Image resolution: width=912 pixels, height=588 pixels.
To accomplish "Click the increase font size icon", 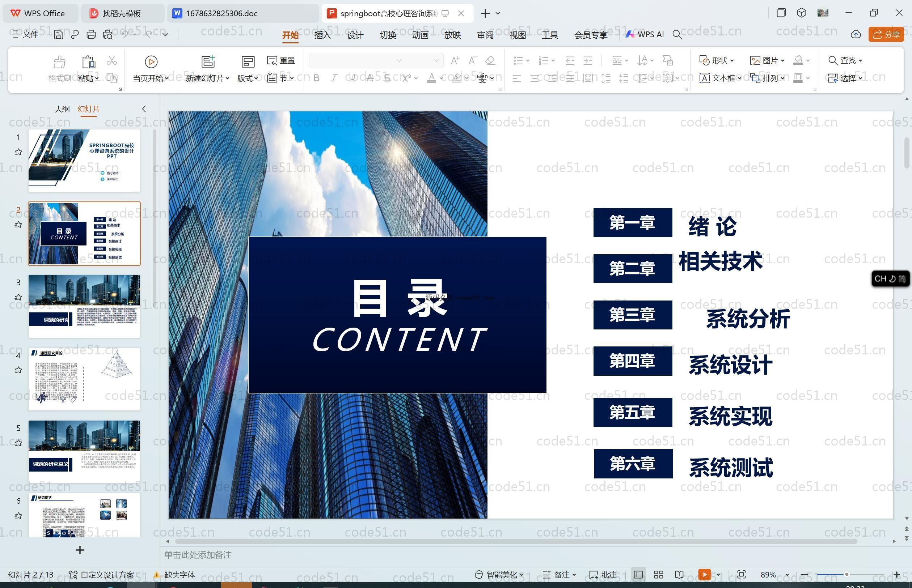I will pyautogui.click(x=455, y=60).
